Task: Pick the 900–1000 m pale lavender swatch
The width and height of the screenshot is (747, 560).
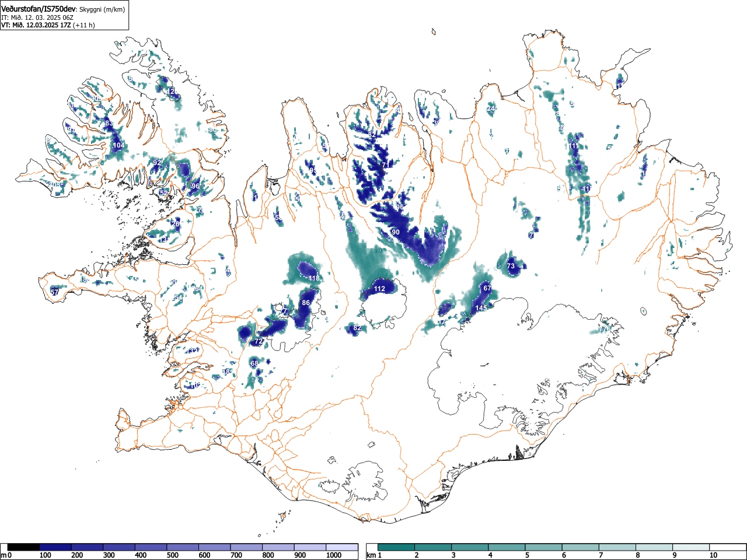Action: coord(310,547)
